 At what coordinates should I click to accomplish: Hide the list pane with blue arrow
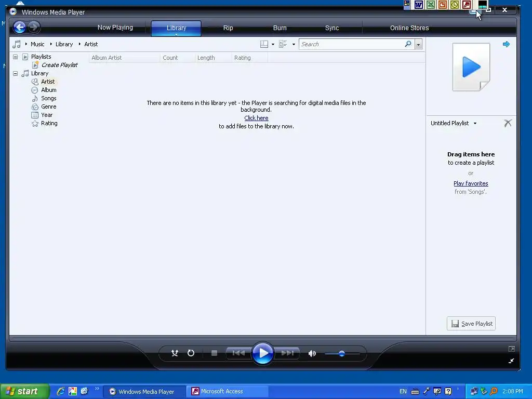click(x=506, y=44)
